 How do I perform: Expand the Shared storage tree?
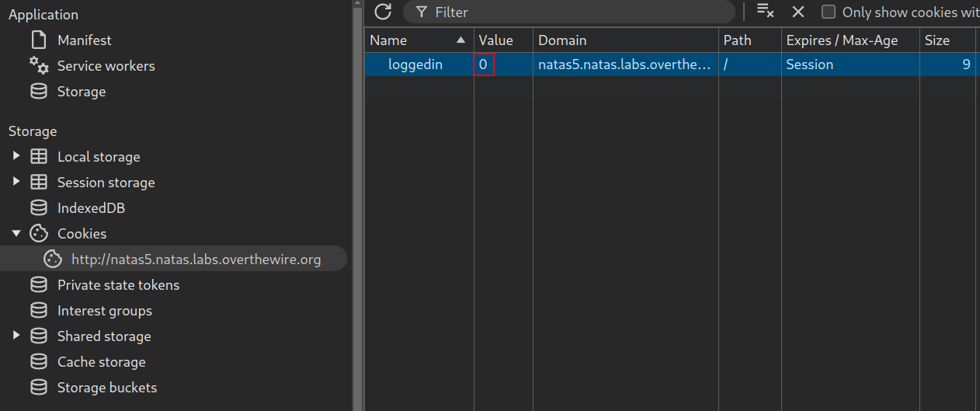point(16,336)
